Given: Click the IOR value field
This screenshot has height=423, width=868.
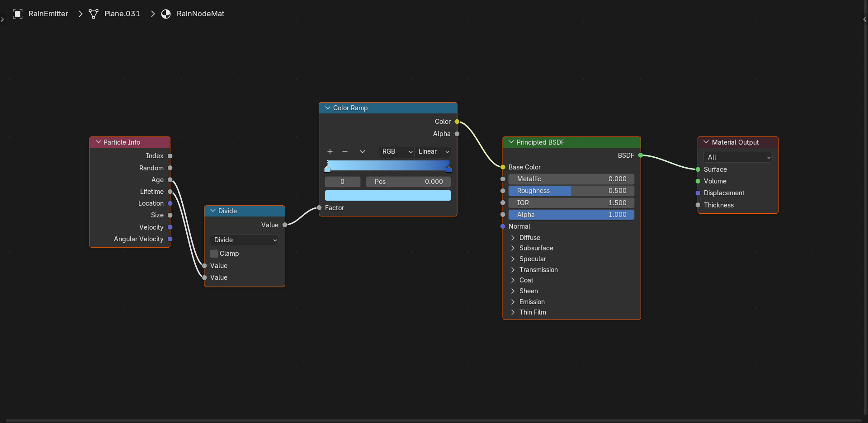Looking at the screenshot, I should (x=571, y=203).
